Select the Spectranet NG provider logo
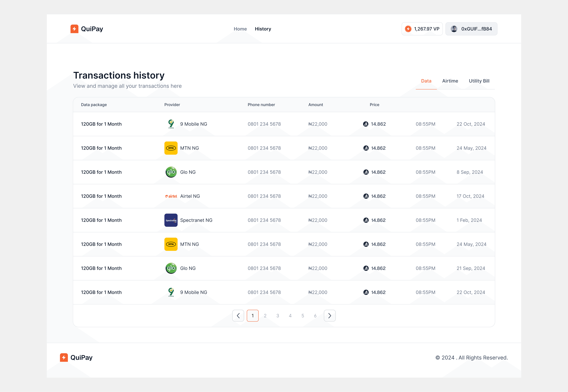 (171, 220)
